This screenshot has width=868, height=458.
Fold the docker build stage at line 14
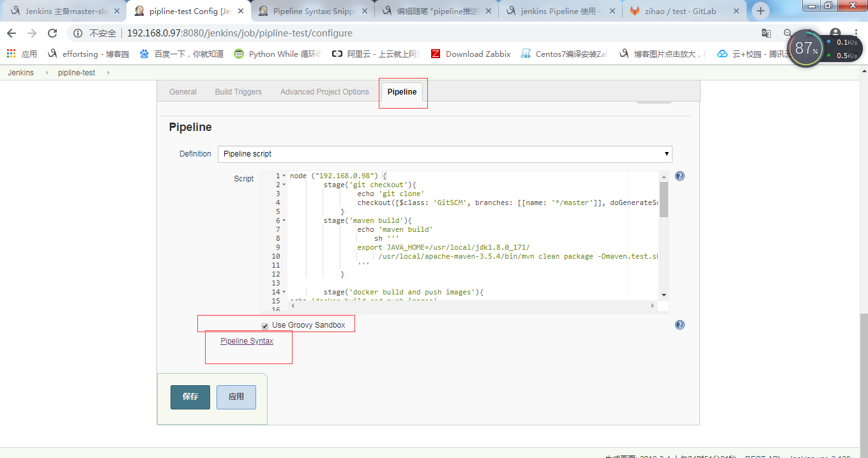(x=284, y=292)
